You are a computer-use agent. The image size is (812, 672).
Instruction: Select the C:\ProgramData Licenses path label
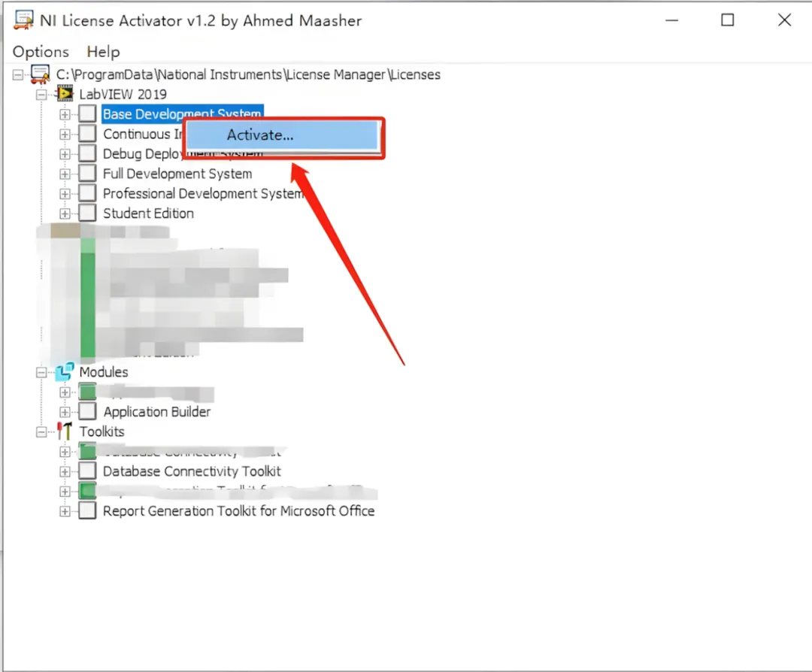click(249, 74)
